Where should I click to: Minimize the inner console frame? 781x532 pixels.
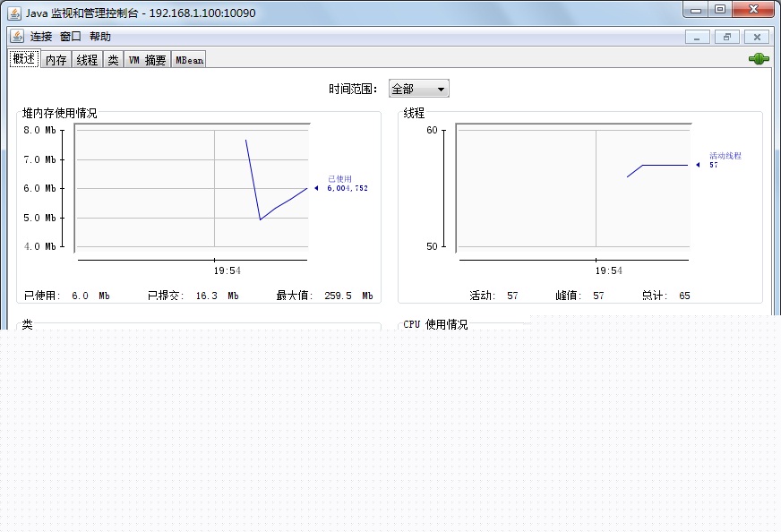click(698, 37)
